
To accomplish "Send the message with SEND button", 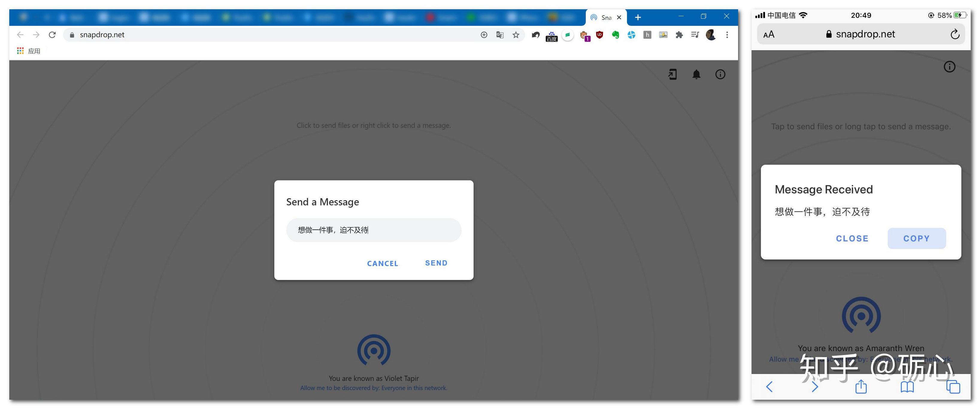I will (x=436, y=263).
